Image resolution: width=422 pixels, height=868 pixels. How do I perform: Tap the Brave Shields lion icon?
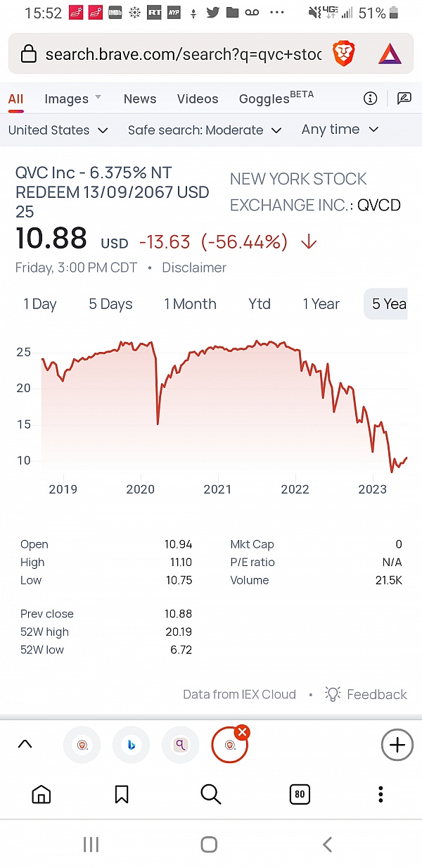tap(343, 54)
